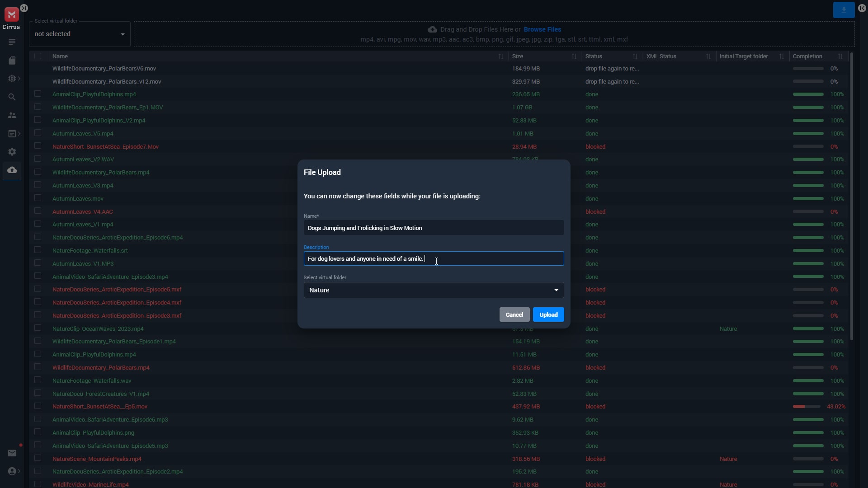Click the Cirrus logo icon
The width and height of the screenshot is (868, 488).
[x=11, y=14]
